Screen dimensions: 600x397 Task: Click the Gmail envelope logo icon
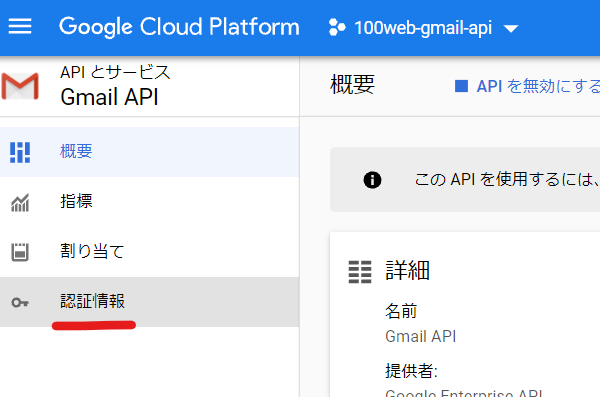click(20, 86)
